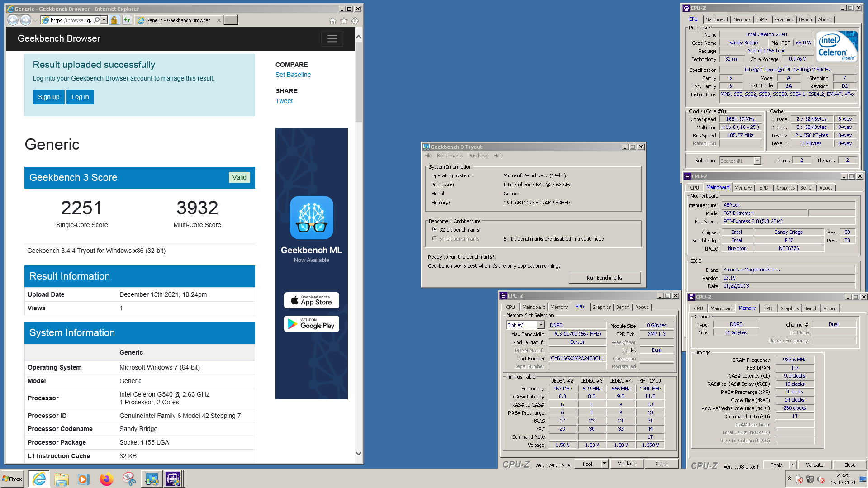Open IE tools gear menu
868x488 pixels.
click(x=355, y=21)
